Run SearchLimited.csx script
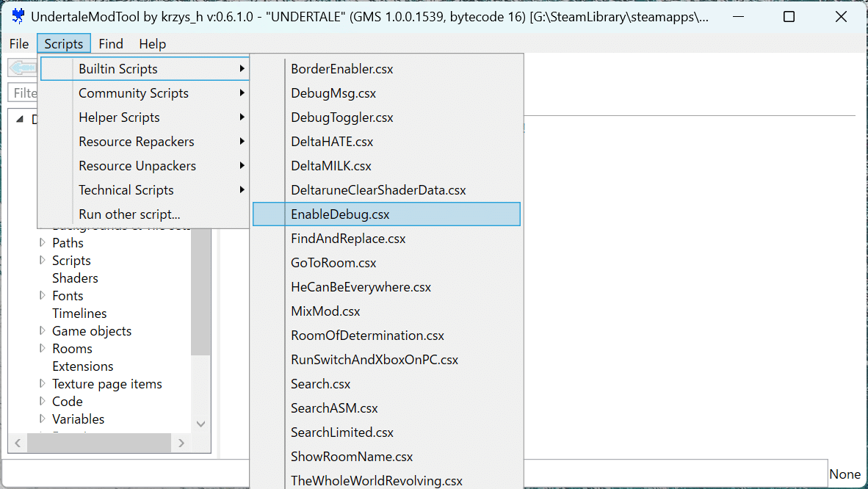 (x=386, y=432)
